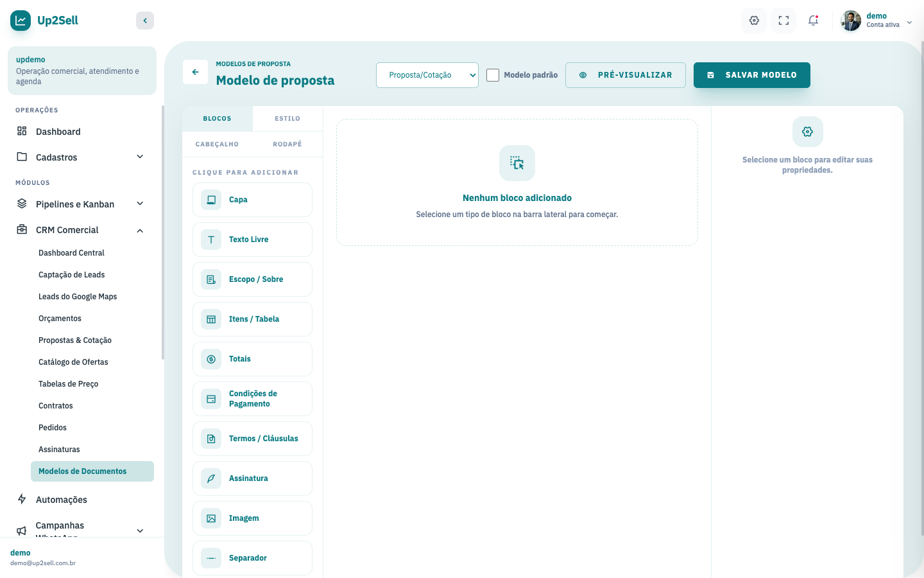Screen dimensions: 924x578
Task: Open Propostas & Cotação in the sidebar
Action: 75,340
